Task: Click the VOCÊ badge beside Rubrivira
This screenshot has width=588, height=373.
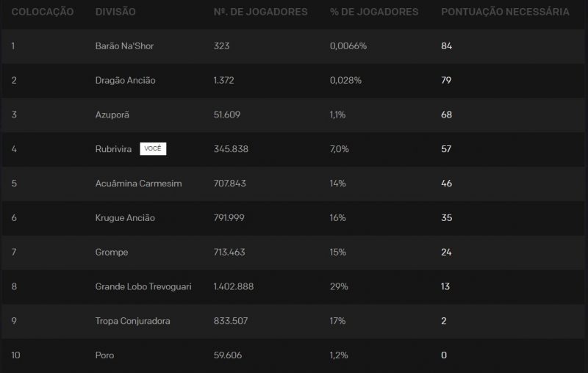Action: [x=153, y=149]
